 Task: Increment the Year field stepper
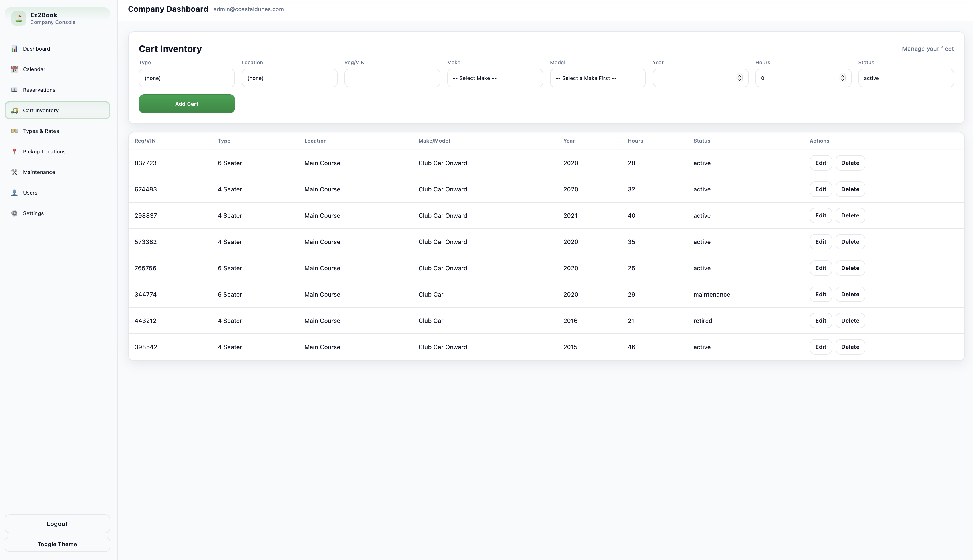(739, 76)
